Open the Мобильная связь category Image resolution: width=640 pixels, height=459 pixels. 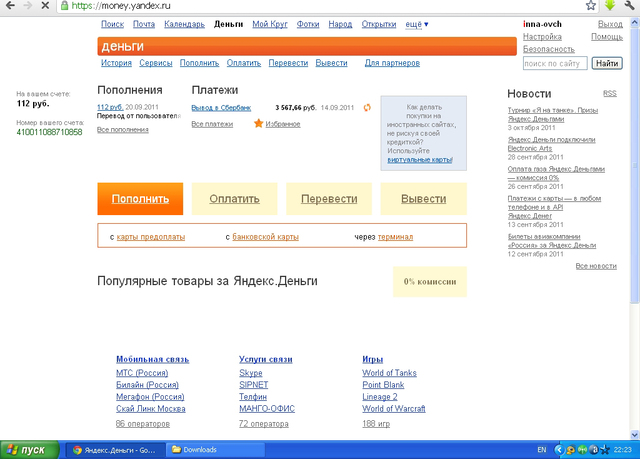[152, 359]
